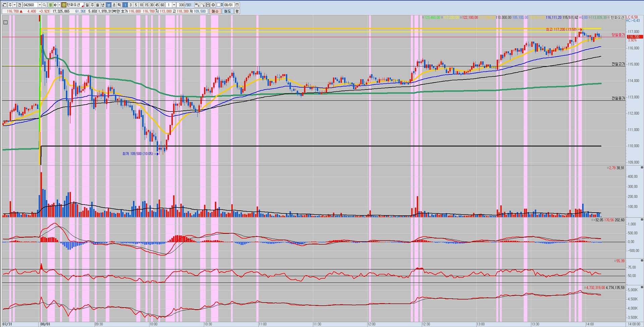644x327 pixels.
Task: Switch to 일 daily chart period
Action: 87,5
